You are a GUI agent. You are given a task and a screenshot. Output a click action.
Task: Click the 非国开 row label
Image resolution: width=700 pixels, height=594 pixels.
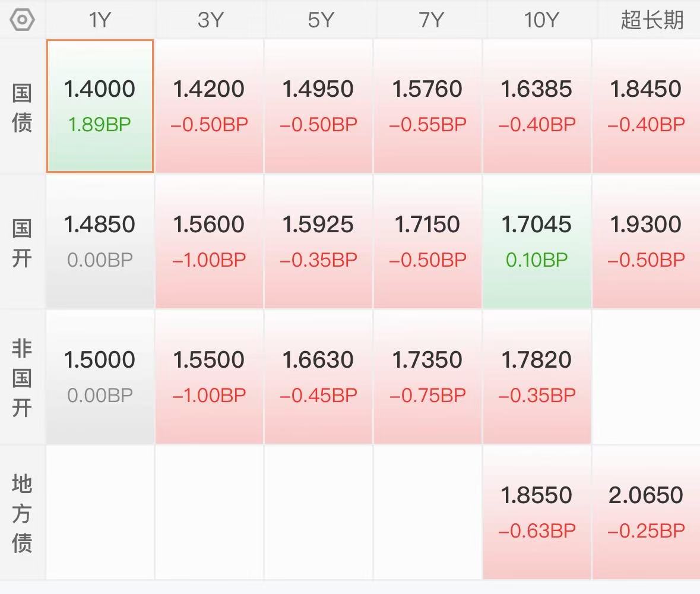pyautogui.click(x=22, y=378)
